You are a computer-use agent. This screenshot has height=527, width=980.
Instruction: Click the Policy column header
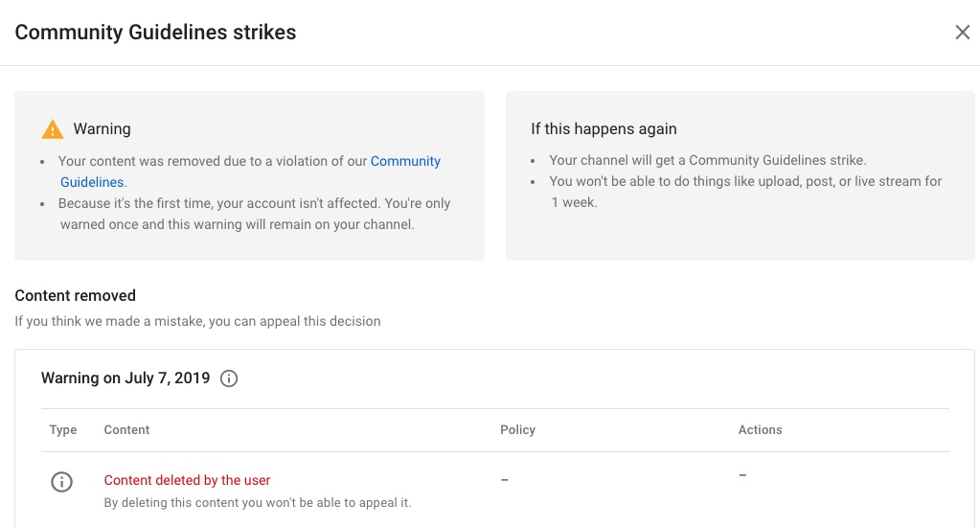coord(517,430)
